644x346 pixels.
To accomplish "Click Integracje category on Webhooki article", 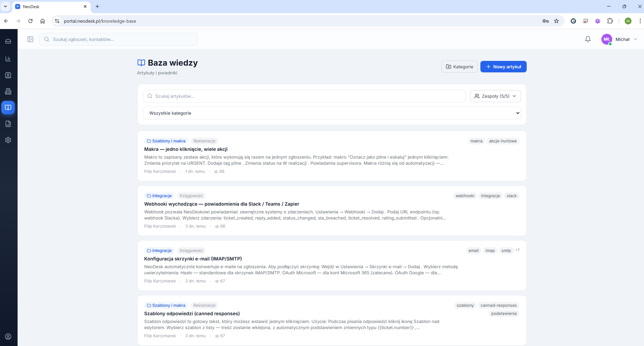I will [x=159, y=196].
